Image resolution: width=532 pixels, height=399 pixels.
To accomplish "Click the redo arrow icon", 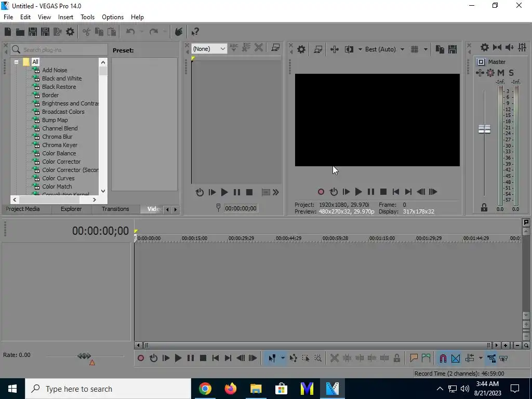I will [154, 32].
